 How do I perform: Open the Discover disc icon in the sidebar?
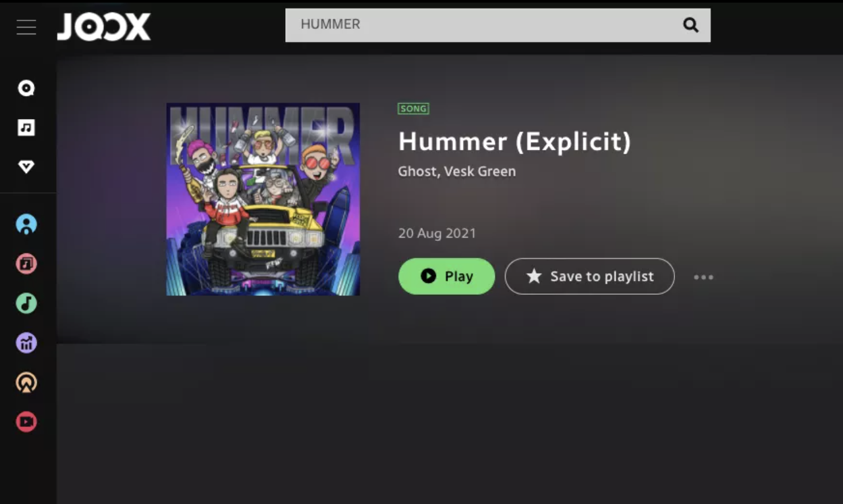click(26, 88)
